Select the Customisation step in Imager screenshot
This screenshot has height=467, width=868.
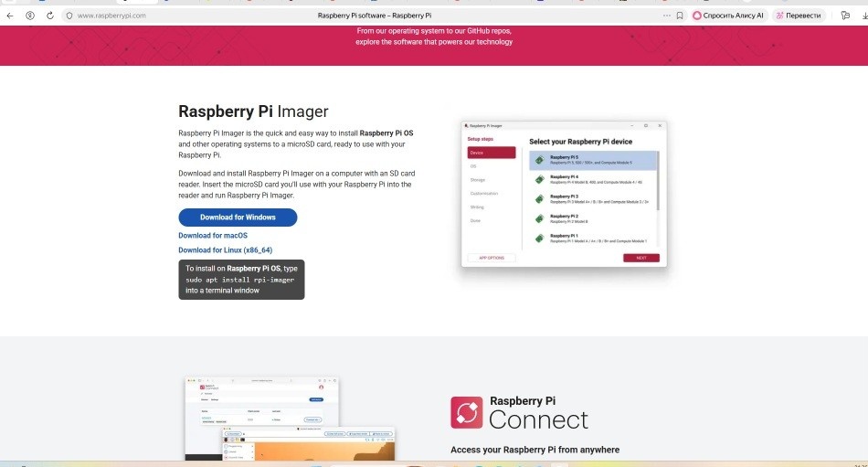484,194
